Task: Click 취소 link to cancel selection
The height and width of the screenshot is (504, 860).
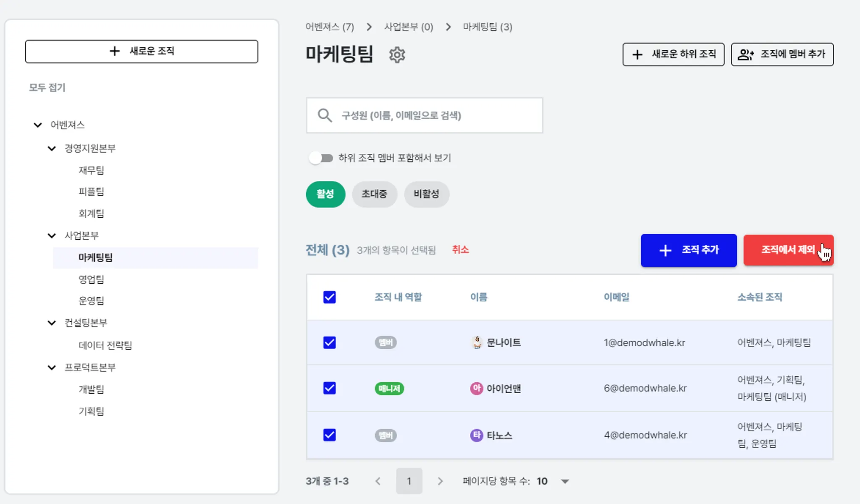Action: tap(460, 250)
